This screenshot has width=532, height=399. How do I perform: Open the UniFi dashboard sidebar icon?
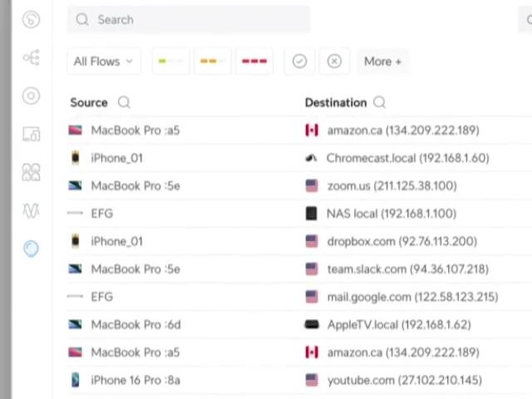[x=31, y=20]
